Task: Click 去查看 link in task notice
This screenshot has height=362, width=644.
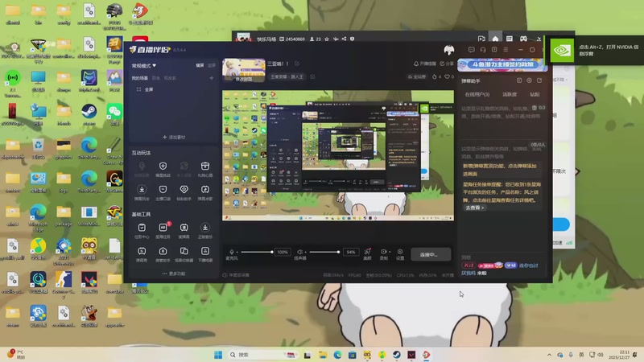Action: click(x=474, y=208)
